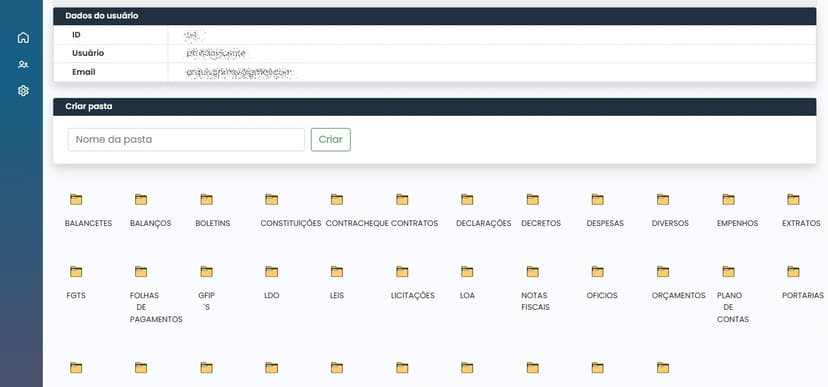Screen dimensions: 828x387
Task: Click the BALANÇOS label
Action: pos(150,223)
